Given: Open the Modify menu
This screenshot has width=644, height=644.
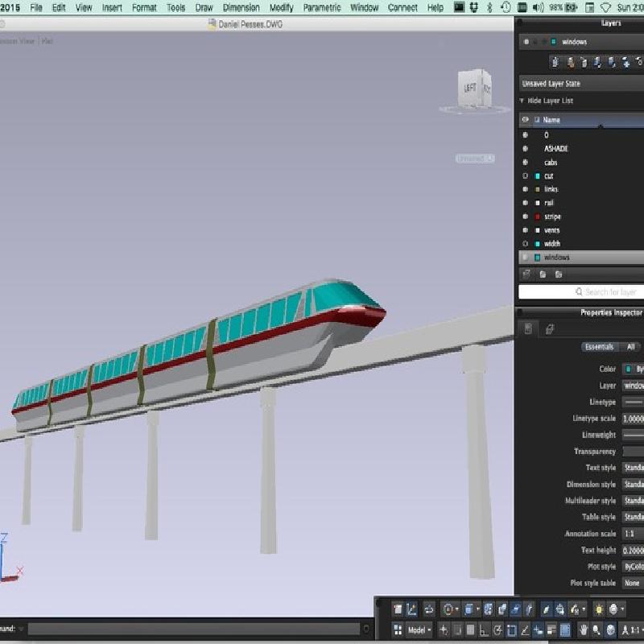Looking at the screenshot, I should 281,8.
